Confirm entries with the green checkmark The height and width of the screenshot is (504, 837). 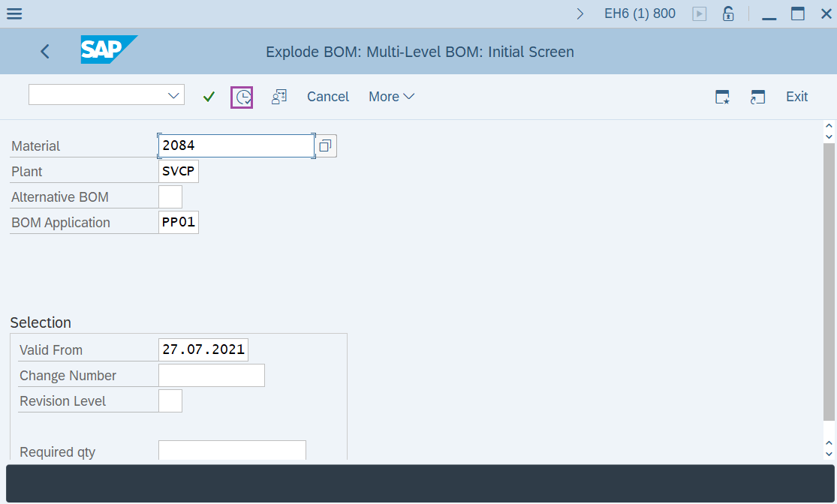point(209,97)
